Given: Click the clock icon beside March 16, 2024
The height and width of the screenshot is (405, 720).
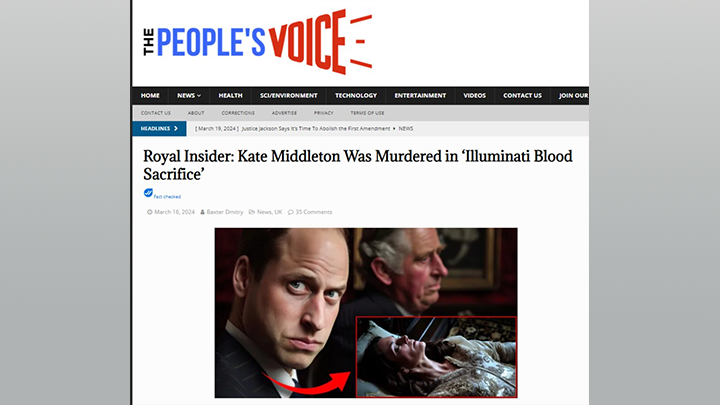Looking at the screenshot, I should point(150,212).
